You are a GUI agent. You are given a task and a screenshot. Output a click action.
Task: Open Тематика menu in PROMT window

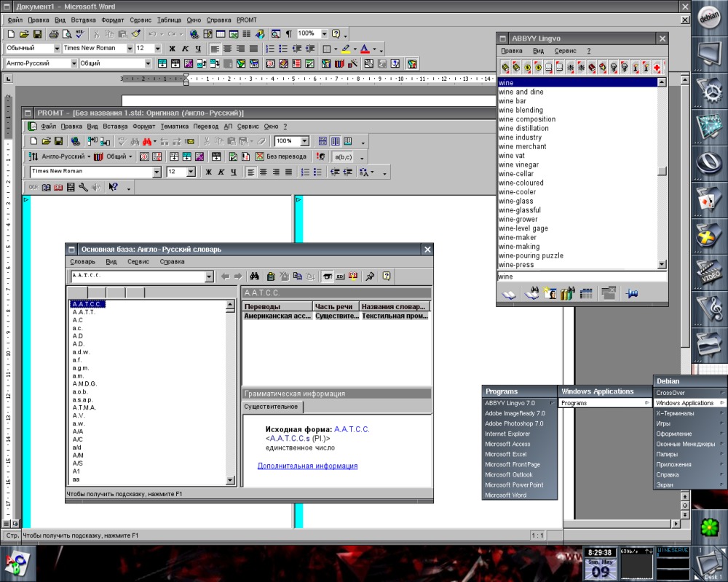[175, 127]
